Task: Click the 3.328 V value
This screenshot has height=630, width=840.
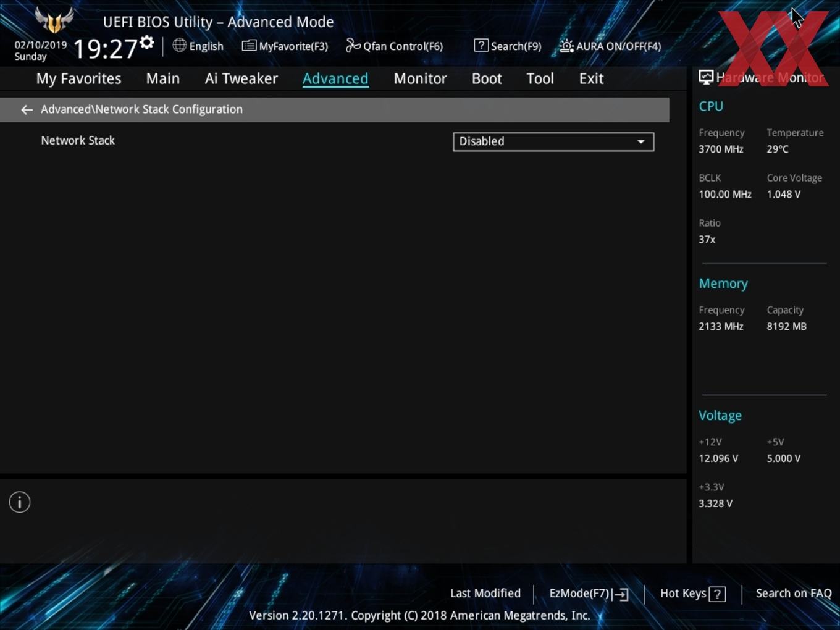Action: pyautogui.click(x=715, y=503)
